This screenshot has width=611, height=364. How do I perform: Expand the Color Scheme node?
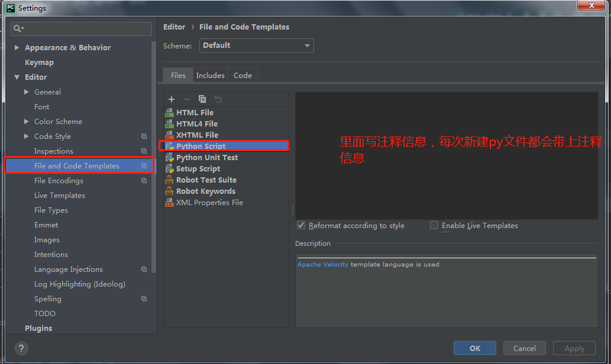(27, 122)
